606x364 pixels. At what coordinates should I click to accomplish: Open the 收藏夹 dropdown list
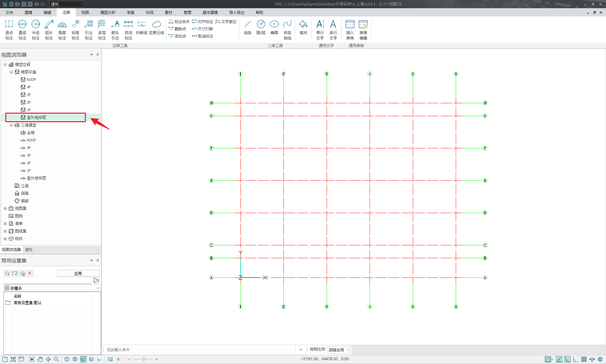pos(98,288)
